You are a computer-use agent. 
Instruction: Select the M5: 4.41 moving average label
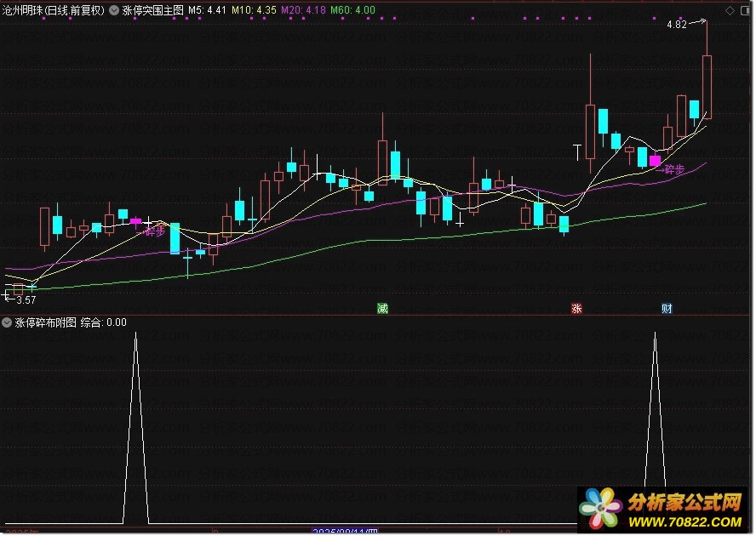click(207, 11)
